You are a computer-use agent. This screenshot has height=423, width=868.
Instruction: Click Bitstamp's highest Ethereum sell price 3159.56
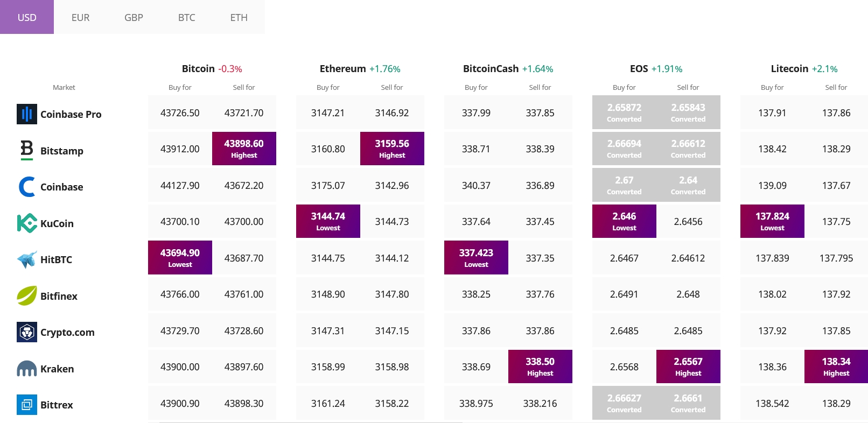[x=392, y=149]
